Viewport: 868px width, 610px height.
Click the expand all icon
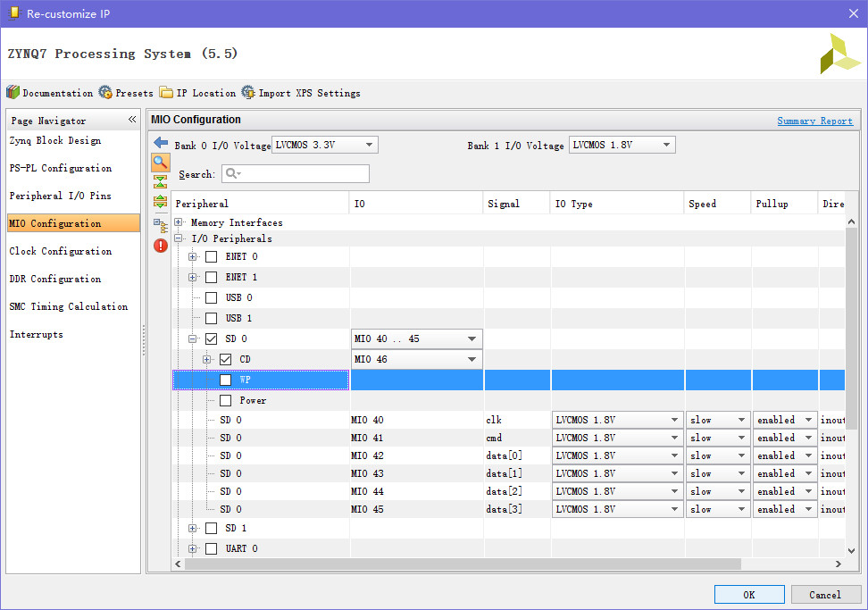pos(161,202)
